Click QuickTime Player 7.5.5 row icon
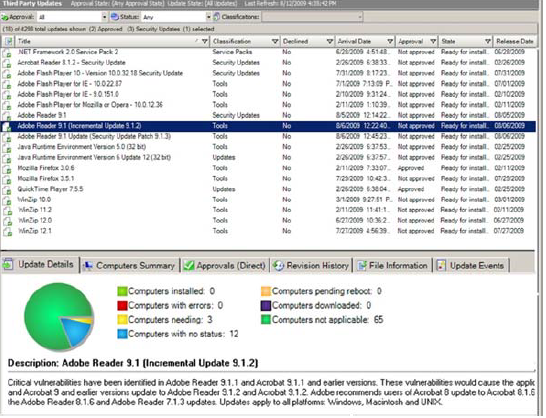The width and height of the screenshot is (546, 418). coord(7,190)
